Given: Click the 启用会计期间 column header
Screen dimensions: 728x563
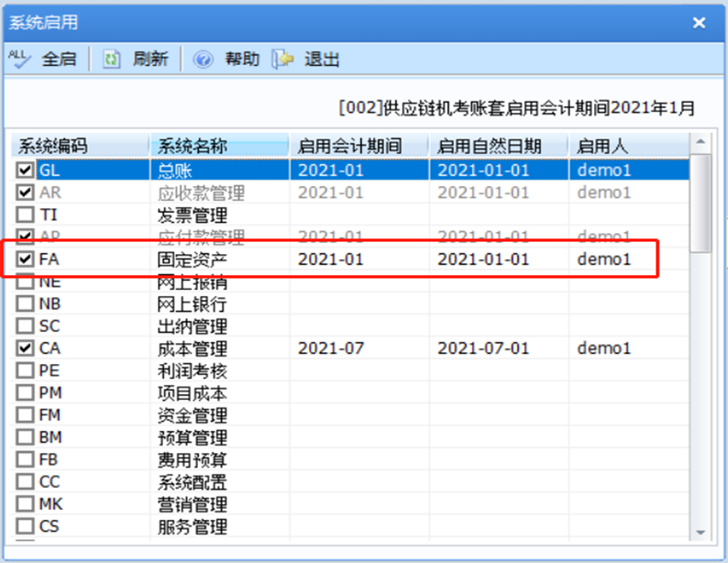Looking at the screenshot, I should [359, 146].
